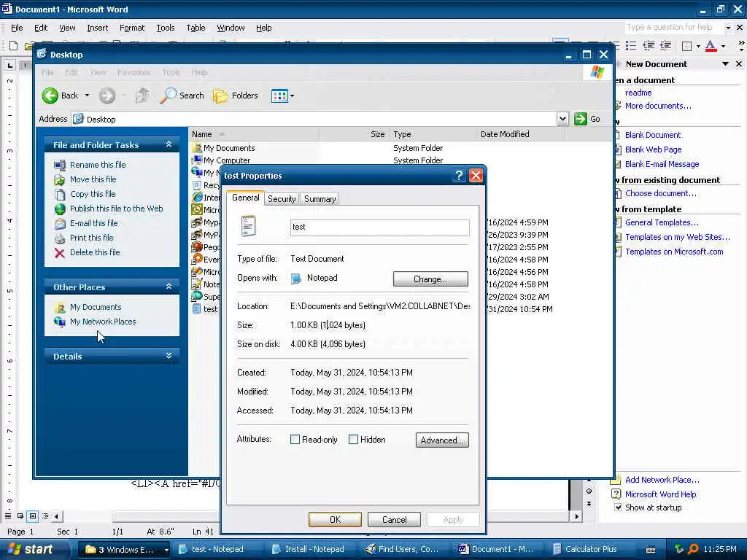Click the Word tab alignment selector
Viewport: 747px width, 560px height.
click(x=10, y=65)
